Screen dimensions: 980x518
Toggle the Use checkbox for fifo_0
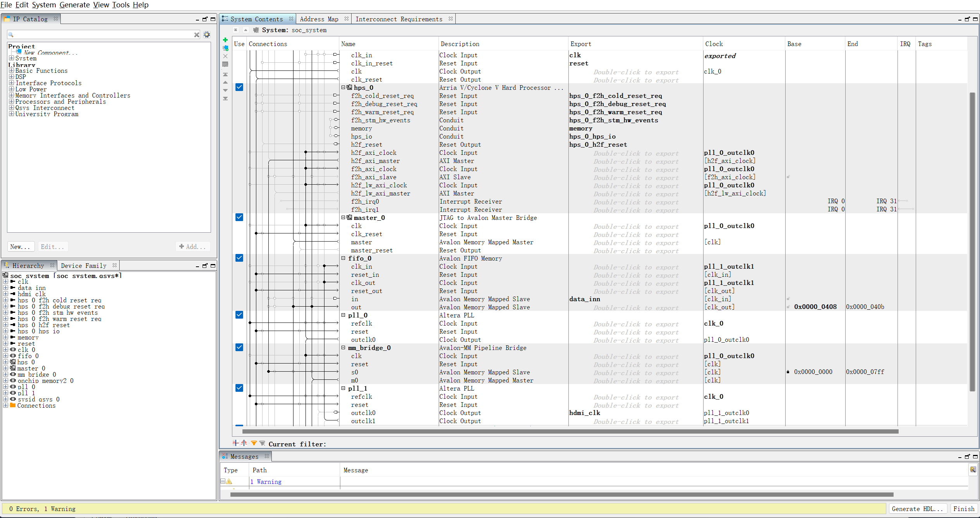pos(239,258)
